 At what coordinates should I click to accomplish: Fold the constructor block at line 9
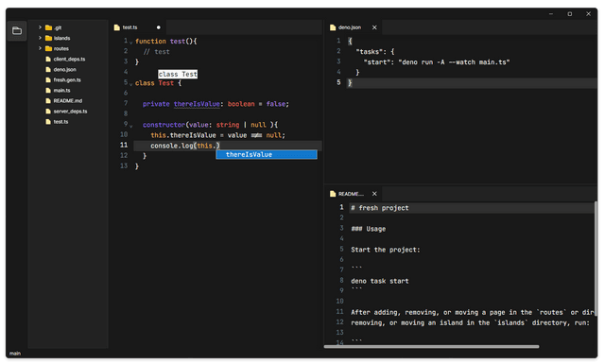[130, 126]
